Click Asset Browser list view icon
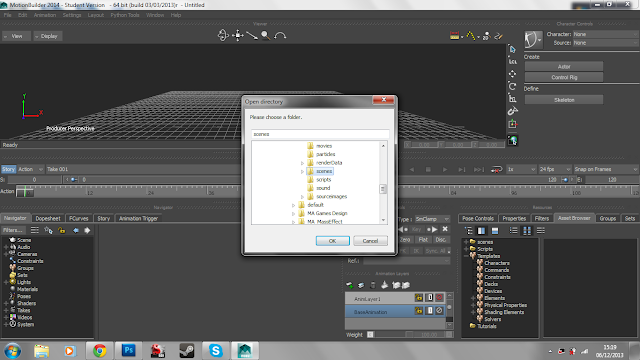The image size is (640, 360). click(x=513, y=231)
